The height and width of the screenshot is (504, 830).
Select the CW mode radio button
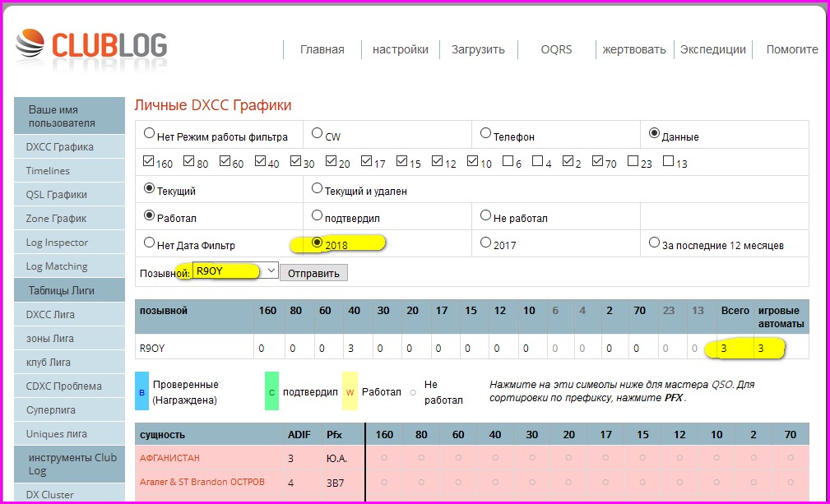[x=318, y=133]
